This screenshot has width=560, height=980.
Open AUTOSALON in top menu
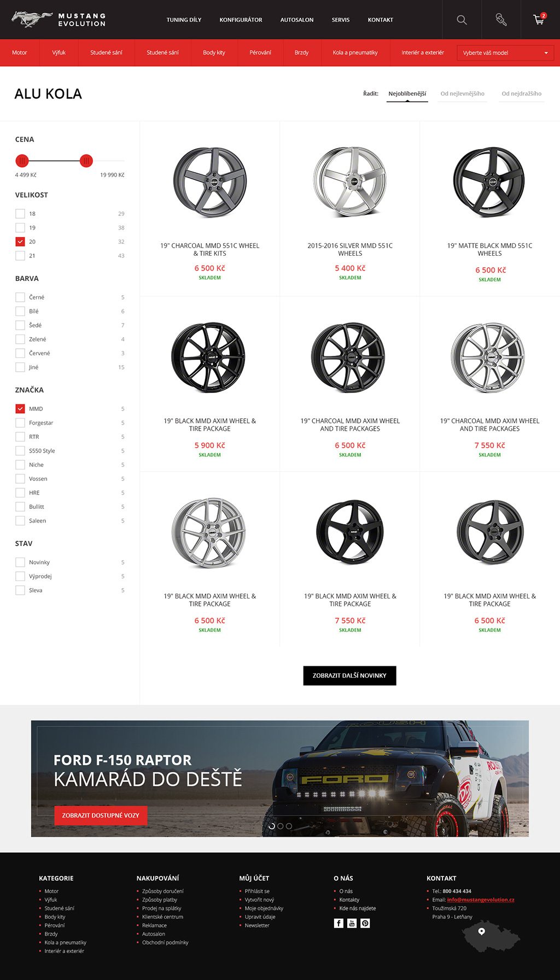click(x=297, y=20)
